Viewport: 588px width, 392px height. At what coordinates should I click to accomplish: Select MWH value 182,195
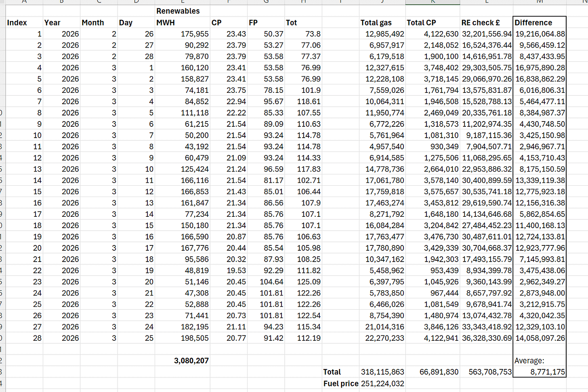pyautogui.click(x=183, y=327)
